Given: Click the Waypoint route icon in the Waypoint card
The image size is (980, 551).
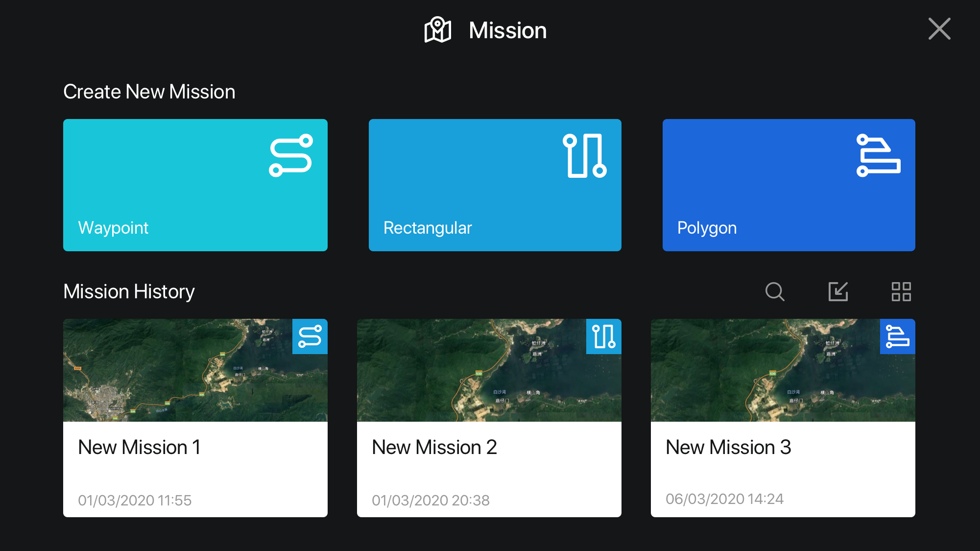Looking at the screenshot, I should 291,155.
